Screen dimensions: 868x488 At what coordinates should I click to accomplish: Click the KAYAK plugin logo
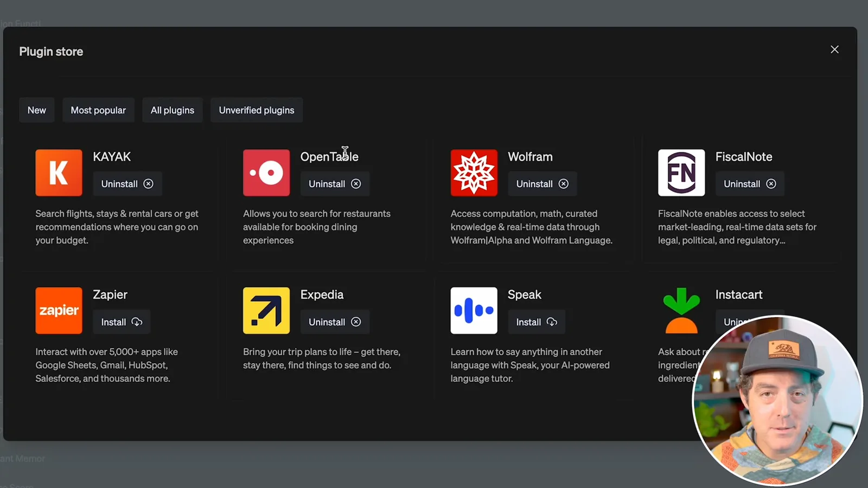59,172
